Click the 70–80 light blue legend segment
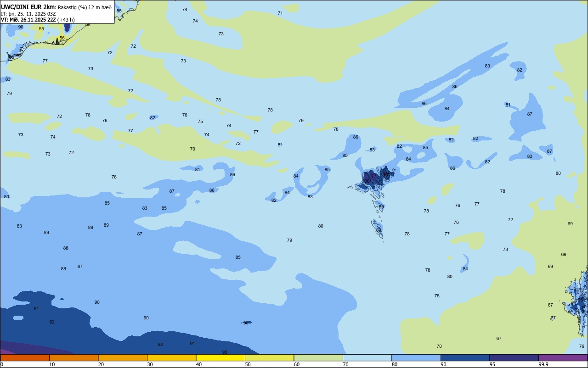The image size is (588, 368). coord(367,357)
